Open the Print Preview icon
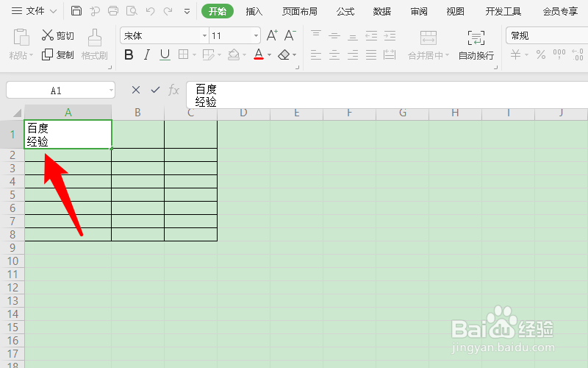Screen dimensions: 588x368 tap(132, 11)
